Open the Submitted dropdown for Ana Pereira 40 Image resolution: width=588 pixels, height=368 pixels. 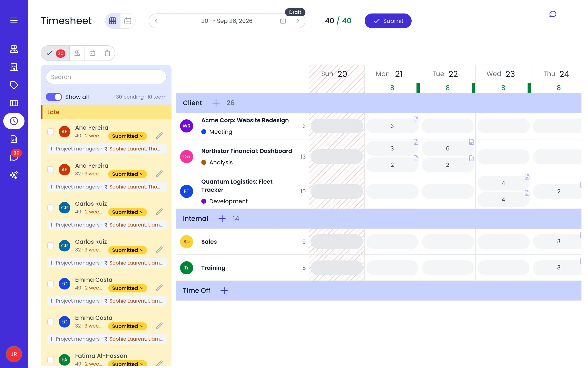(128, 136)
